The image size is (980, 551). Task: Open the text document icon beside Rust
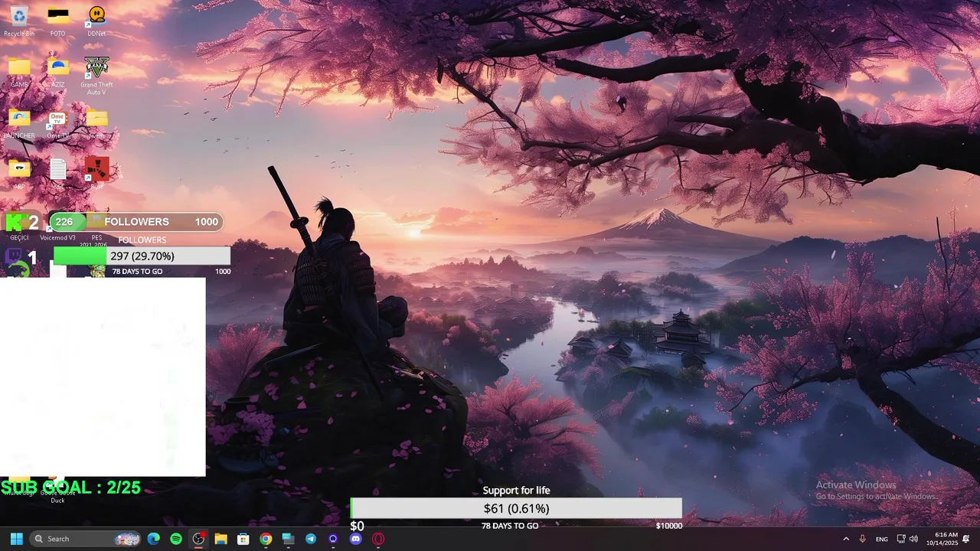(x=58, y=173)
